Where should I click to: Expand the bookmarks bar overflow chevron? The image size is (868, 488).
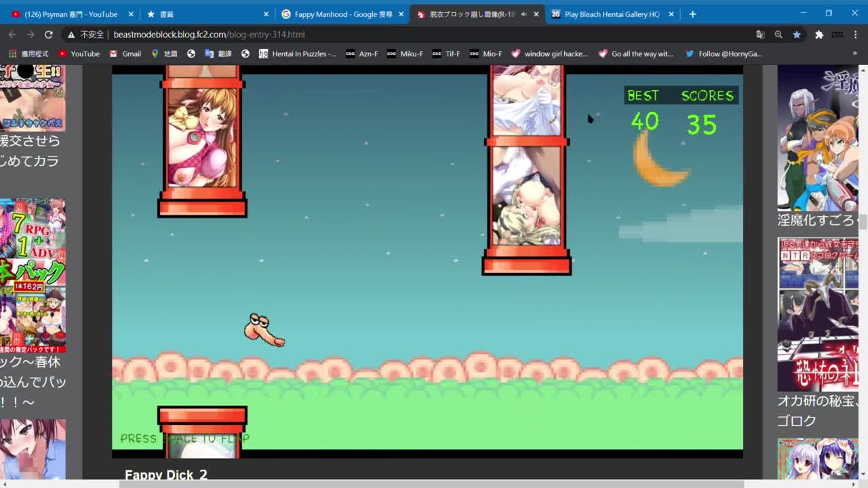tap(854, 54)
